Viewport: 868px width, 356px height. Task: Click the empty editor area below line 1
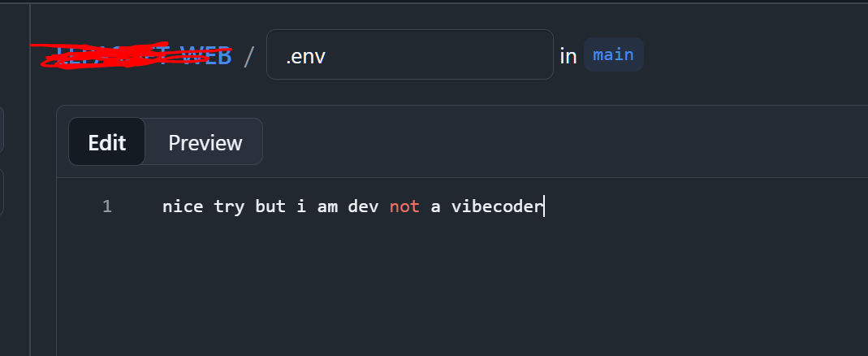[x=455, y=284]
